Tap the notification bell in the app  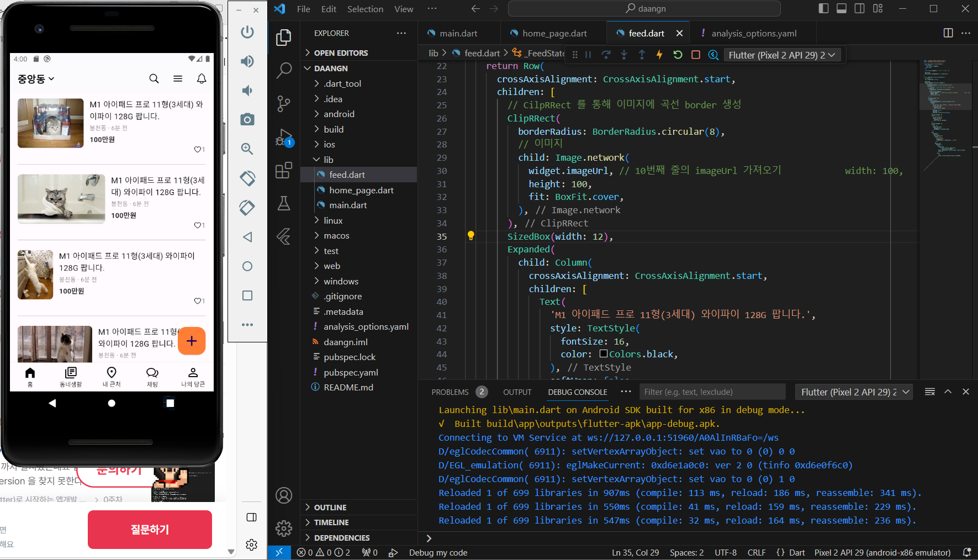pos(202,78)
